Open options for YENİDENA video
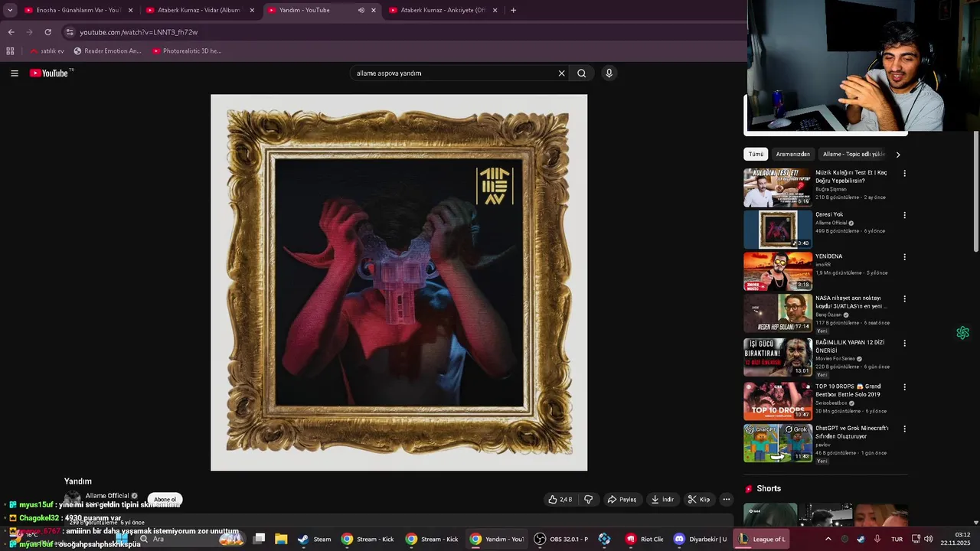The height and width of the screenshot is (551, 980). (x=904, y=257)
